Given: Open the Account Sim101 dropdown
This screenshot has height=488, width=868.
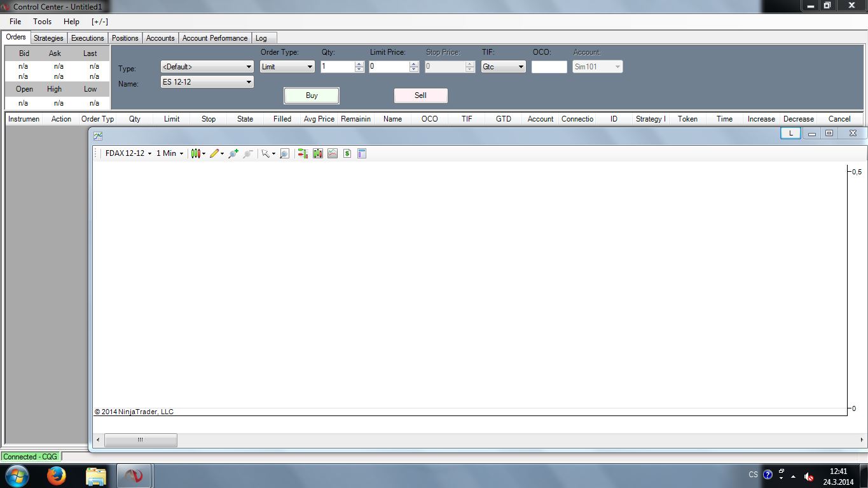Looking at the screenshot, I should point(597,67).
